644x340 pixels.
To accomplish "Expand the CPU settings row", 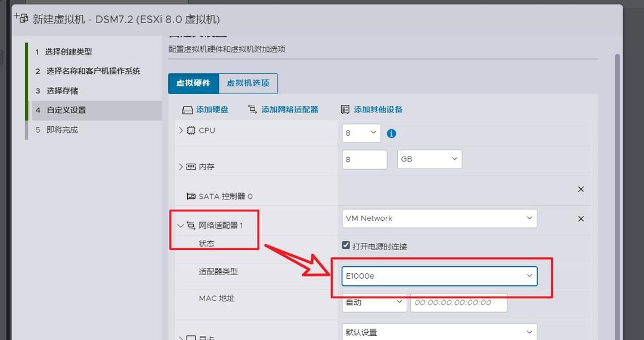I will pos(181,130).
